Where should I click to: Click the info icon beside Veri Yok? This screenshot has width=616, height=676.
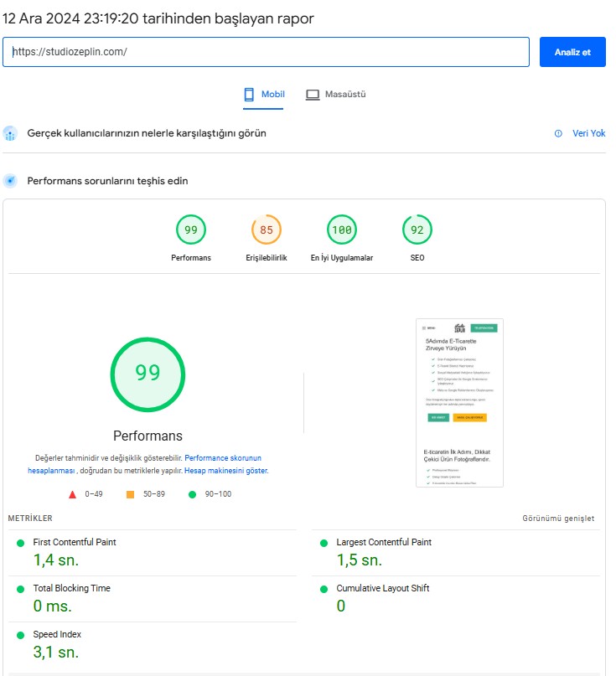click(x=558, y=134)
